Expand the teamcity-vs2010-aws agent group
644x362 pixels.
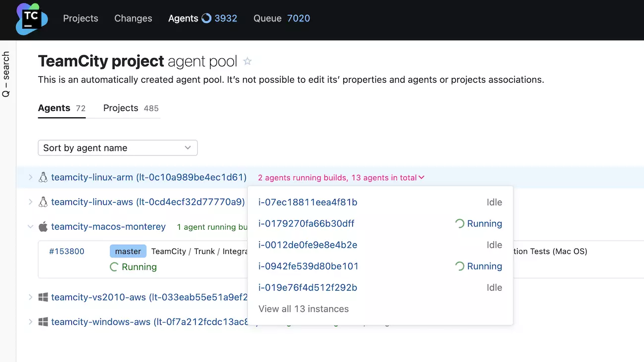pos(30,297)
